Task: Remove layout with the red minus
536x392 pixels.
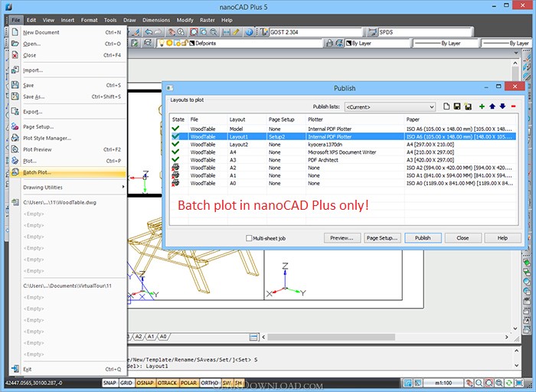Action: coord(513,106)
